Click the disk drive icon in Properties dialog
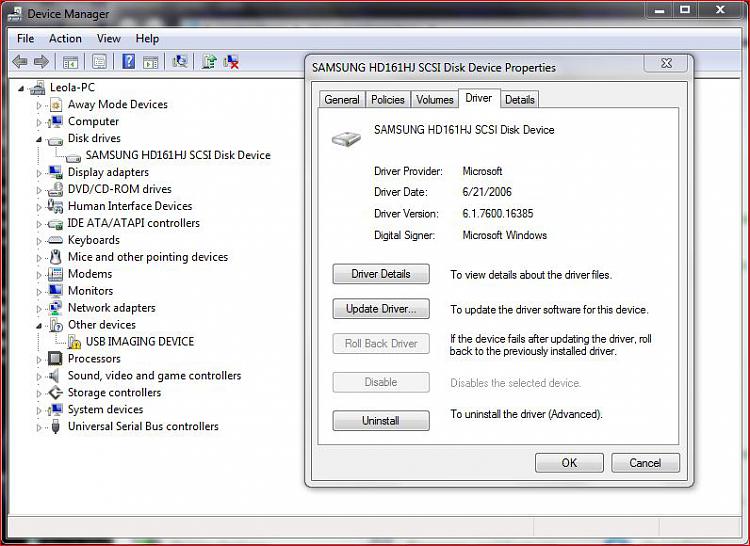The width and height of the screenshot is (750, 546). click(346, 139)
